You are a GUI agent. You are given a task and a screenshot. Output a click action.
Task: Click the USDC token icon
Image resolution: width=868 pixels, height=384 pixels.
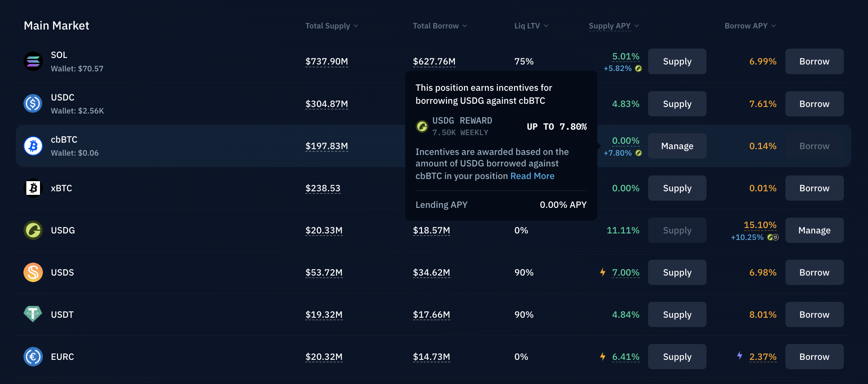coord(33,104)
